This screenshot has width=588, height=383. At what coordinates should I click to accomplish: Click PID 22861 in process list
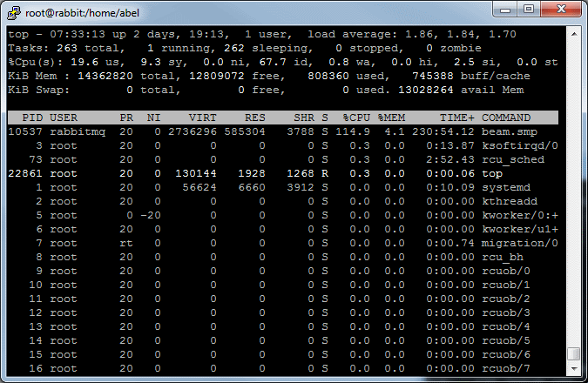pyautogui.click(x=25, y=174)
